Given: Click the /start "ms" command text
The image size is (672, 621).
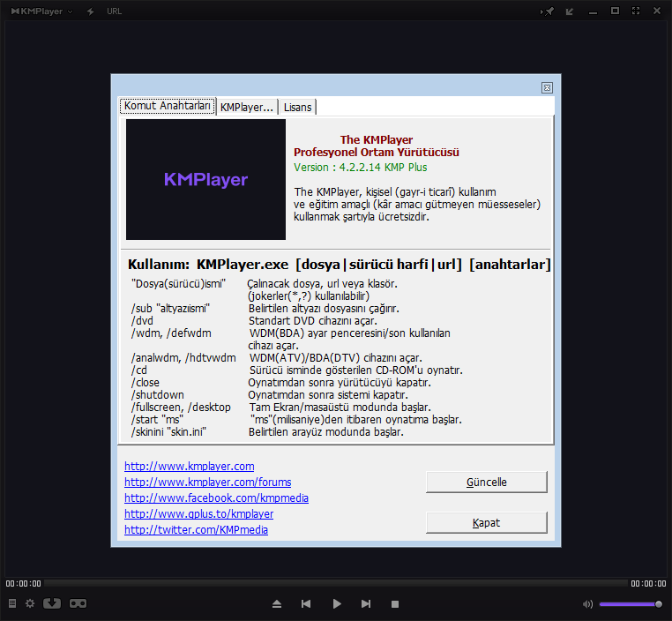Looking at the screenshot, I should [x=157, y=419].
